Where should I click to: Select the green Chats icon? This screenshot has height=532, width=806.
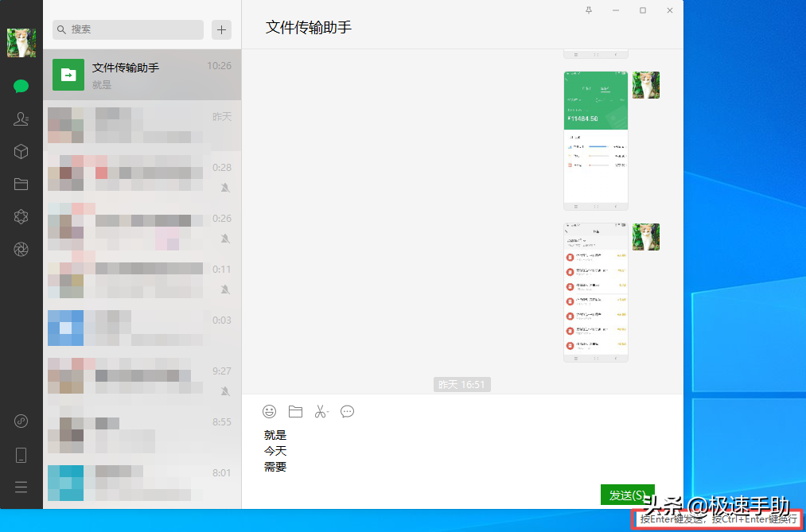(x=21, y=86)
